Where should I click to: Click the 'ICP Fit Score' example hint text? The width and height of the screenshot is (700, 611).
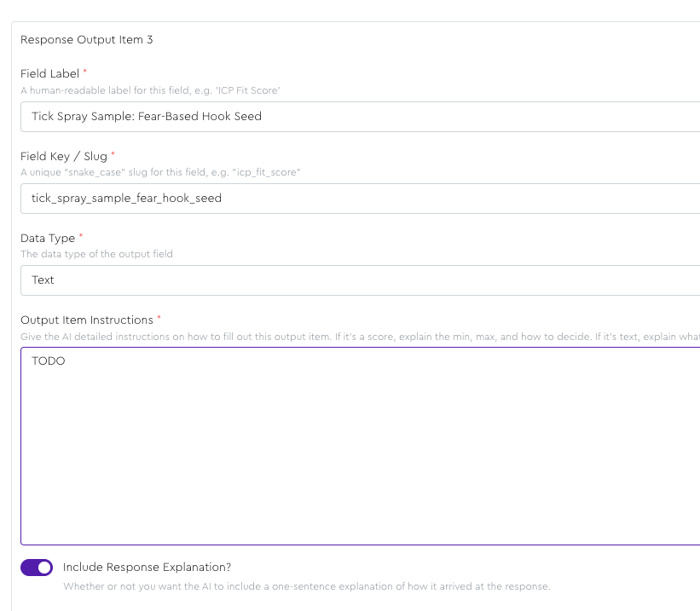151,90
